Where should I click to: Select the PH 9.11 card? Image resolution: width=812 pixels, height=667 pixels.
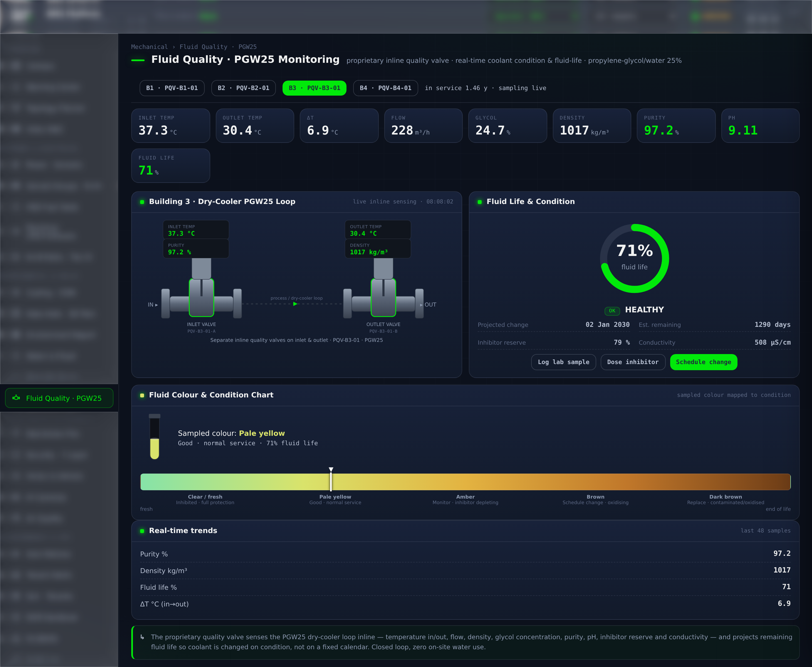pyautogui.click(x=761, y=126)
